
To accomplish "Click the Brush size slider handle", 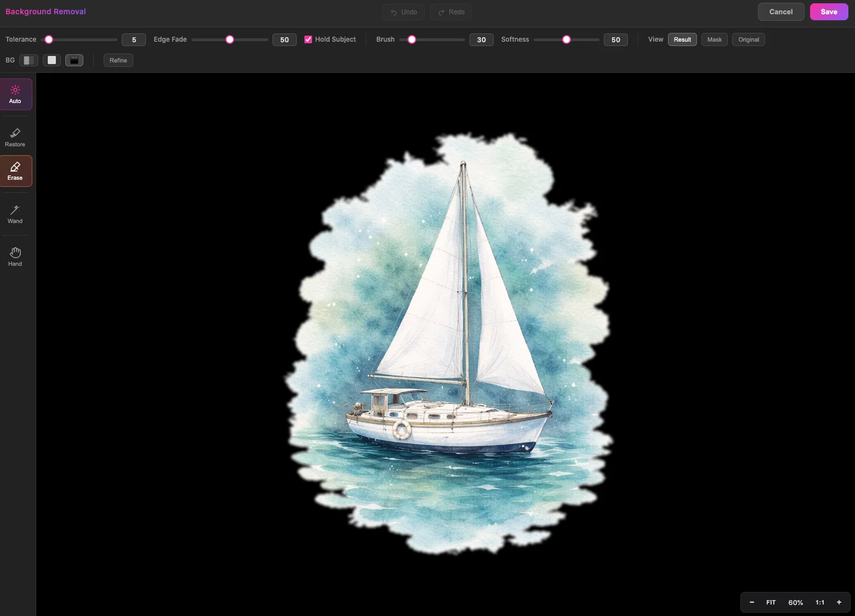I will pyautogui.click(x=412, y=39).
